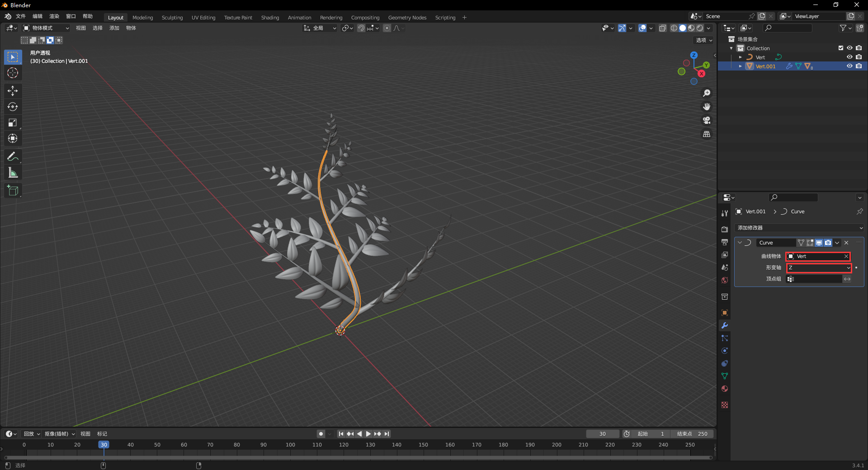Remove the Curve modifier with X button

846,243
